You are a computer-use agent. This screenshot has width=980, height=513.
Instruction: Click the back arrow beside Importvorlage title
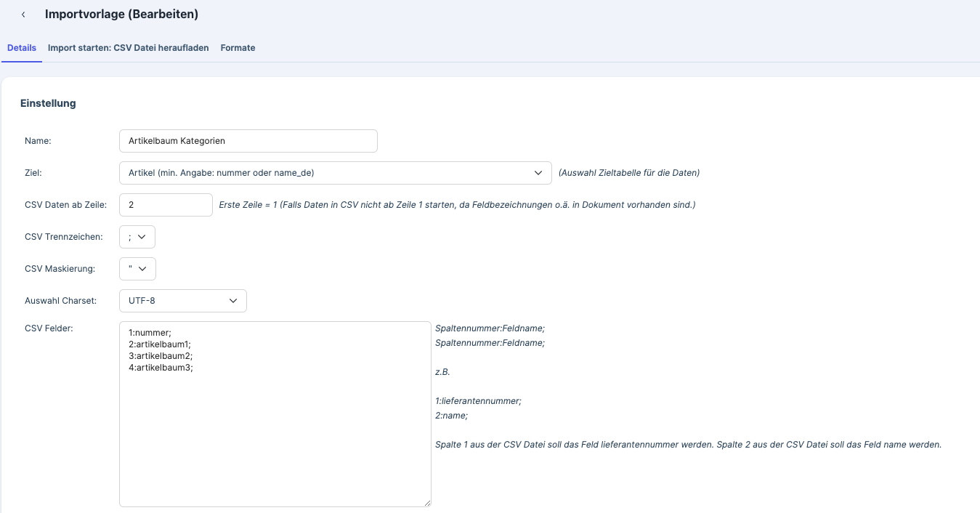23,15
